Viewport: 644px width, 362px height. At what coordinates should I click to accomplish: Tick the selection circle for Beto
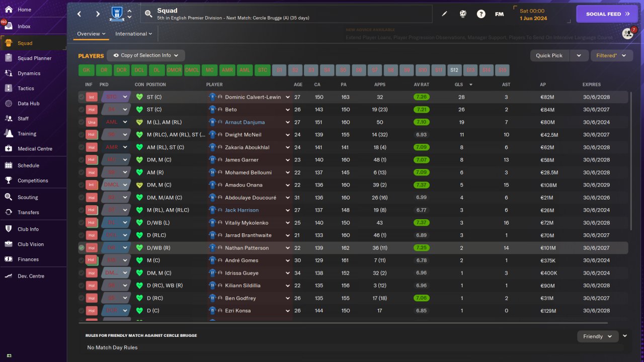[82, 110]
